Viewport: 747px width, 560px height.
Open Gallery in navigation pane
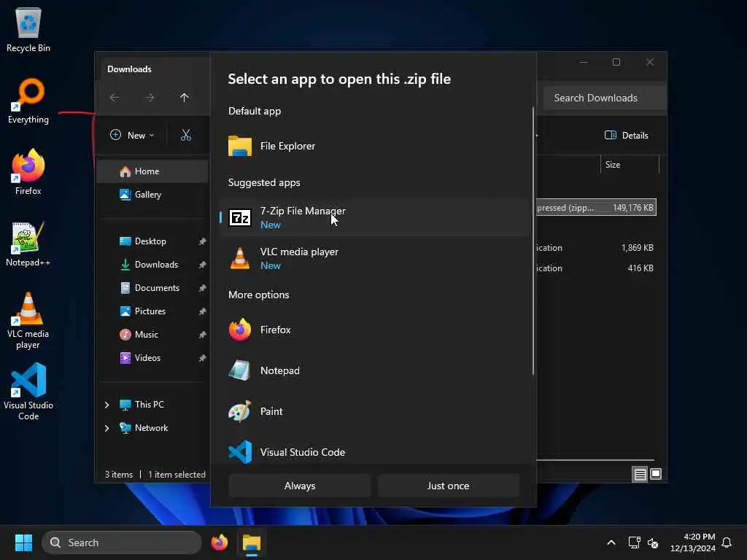pyautogui.click(x=152, y=194)
